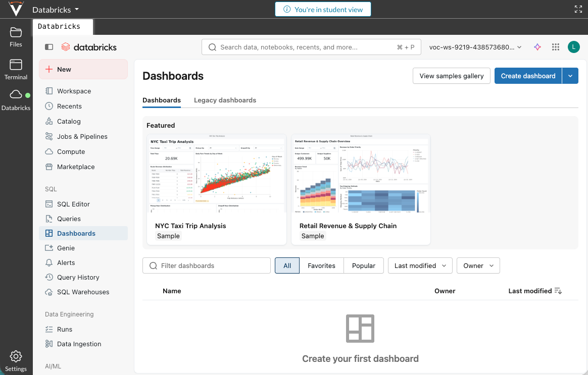Switch filter to Popular

(364, 265)
